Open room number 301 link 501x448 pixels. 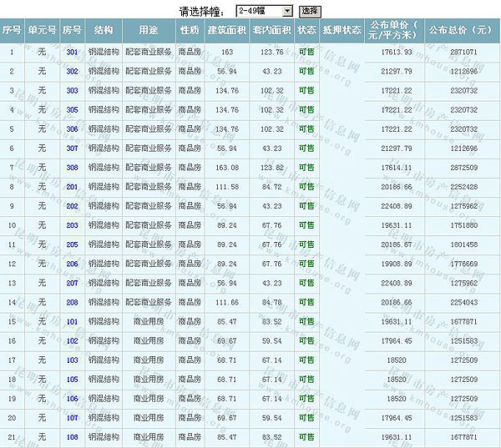72,52
